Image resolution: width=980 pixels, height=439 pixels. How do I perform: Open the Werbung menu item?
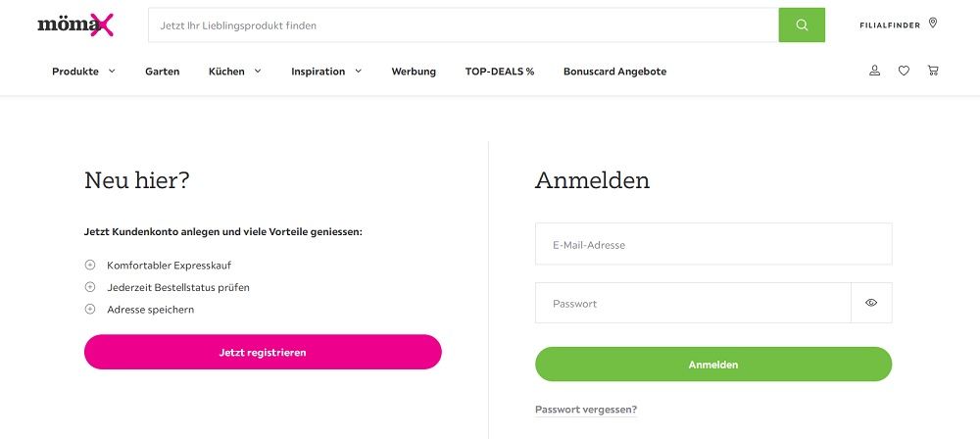pos(414,72)
